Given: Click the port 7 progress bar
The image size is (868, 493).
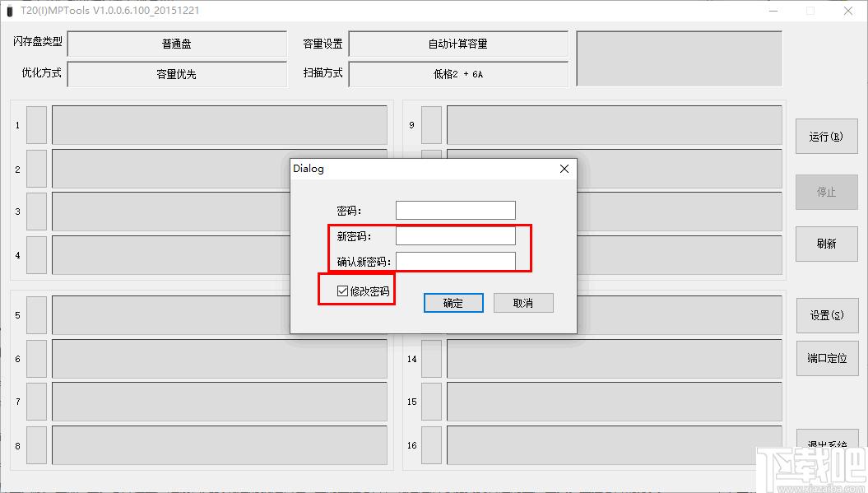Looking at the screenshot, I should [220, 402].
